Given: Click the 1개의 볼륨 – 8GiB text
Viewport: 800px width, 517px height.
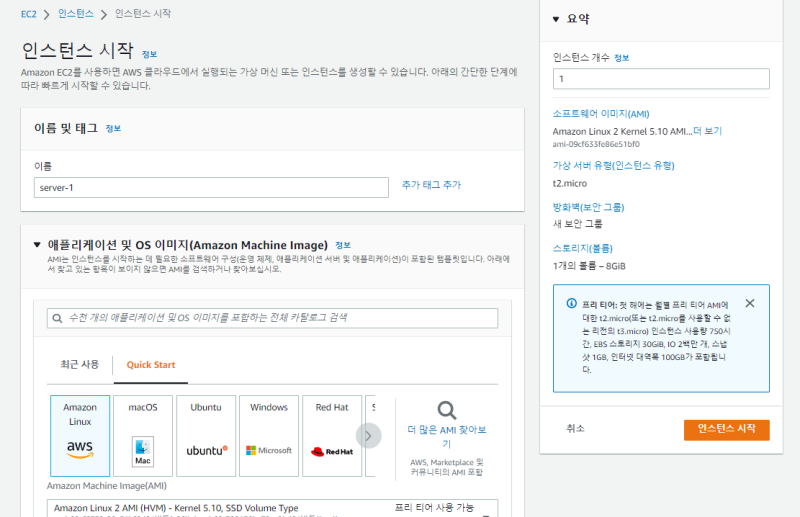Looking at the screenshot, I should pyautogui.click(x=589, y=266).
